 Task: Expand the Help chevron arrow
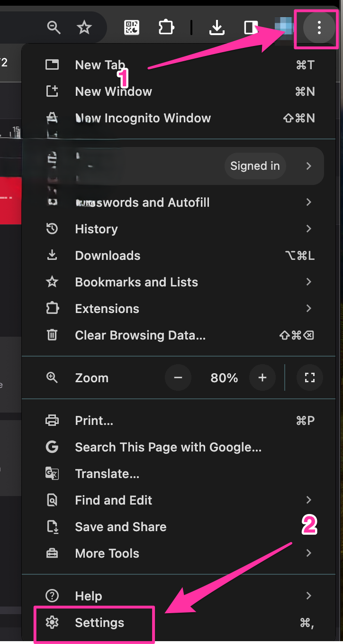[309, 596]
